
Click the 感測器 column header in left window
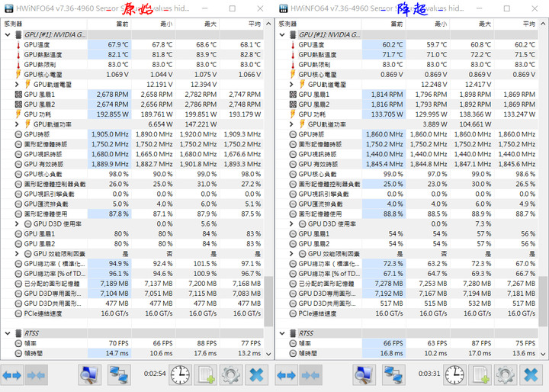tap(44, 24)
